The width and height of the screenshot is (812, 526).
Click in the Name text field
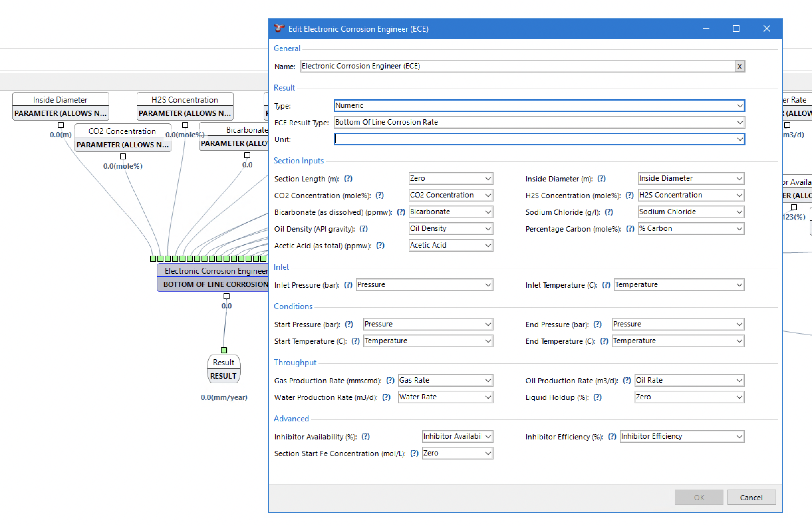point(517,66)
